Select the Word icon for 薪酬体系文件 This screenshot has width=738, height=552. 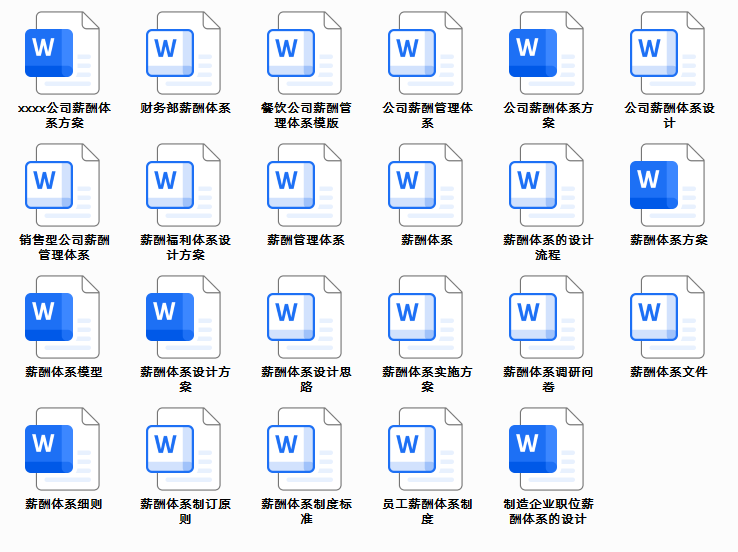[667, 317]
